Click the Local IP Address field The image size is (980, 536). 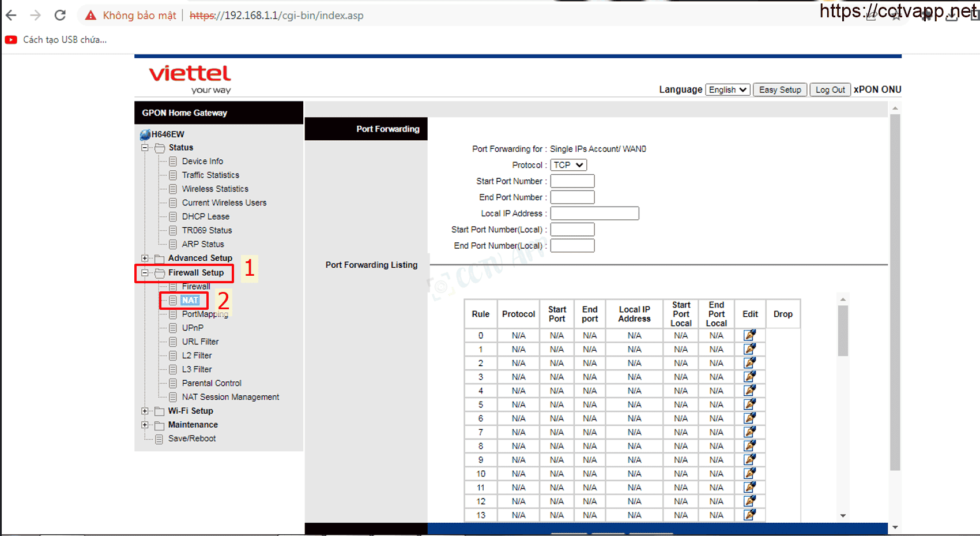tap(594, 213)
